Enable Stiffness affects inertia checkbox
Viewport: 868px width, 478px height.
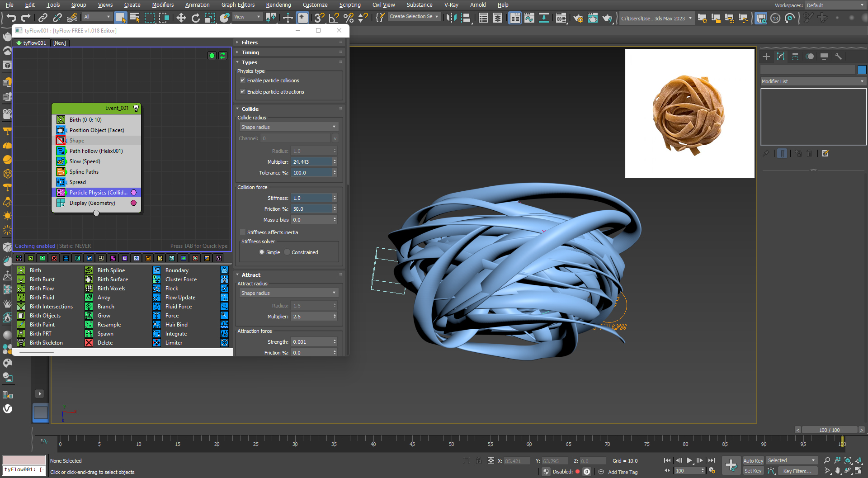243,232
